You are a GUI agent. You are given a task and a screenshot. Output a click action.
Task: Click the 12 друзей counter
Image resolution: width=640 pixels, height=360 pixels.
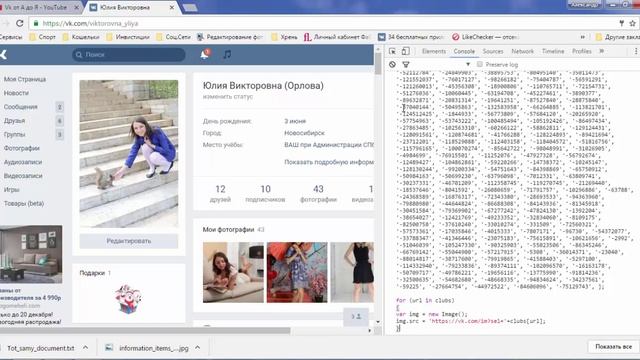point(220,193)
